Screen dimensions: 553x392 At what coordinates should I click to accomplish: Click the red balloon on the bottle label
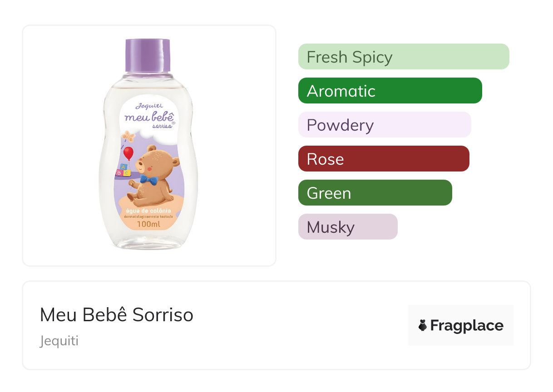pyautogui.click(x=128, y=153)
